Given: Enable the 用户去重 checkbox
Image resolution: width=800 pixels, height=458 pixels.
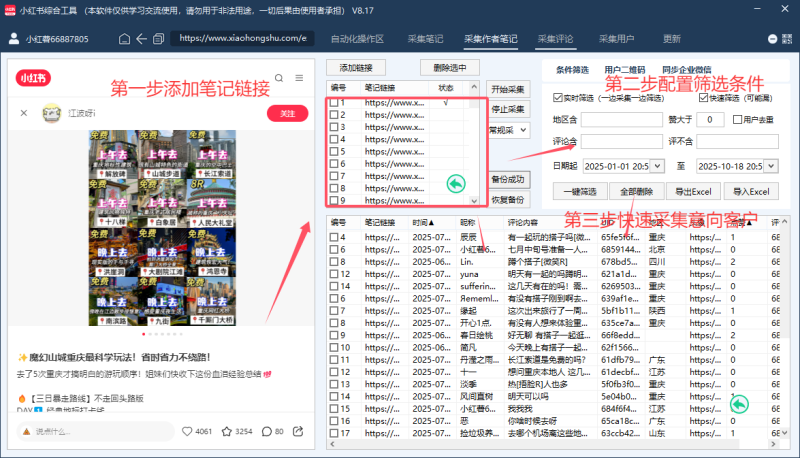Looking at the screenshot, I should (737, 120).
